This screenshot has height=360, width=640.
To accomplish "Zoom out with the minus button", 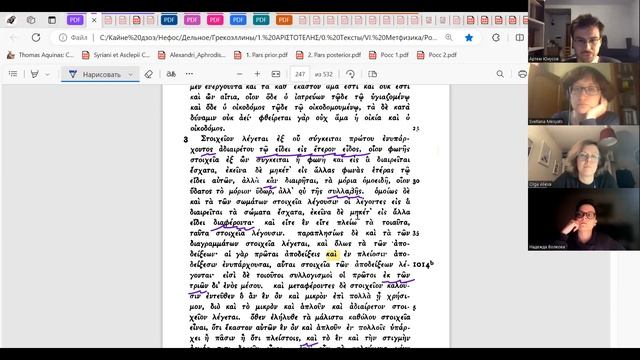I will 240,74.
